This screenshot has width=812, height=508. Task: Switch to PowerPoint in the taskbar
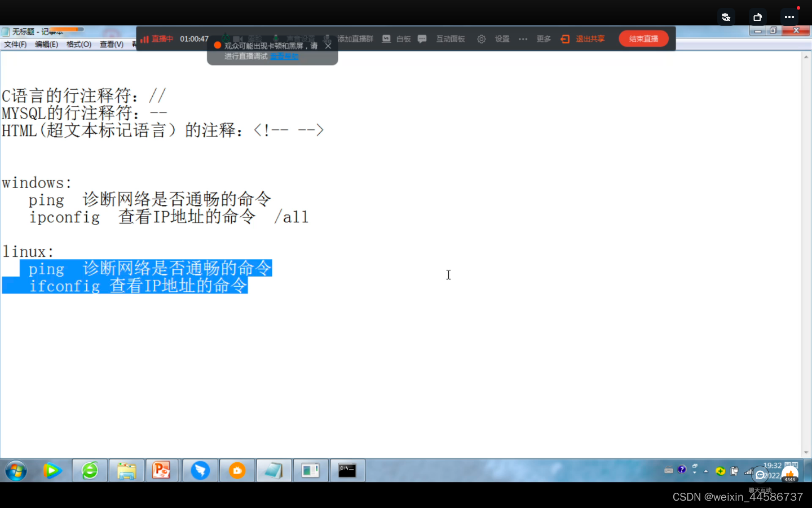click(x=161, y=470)
